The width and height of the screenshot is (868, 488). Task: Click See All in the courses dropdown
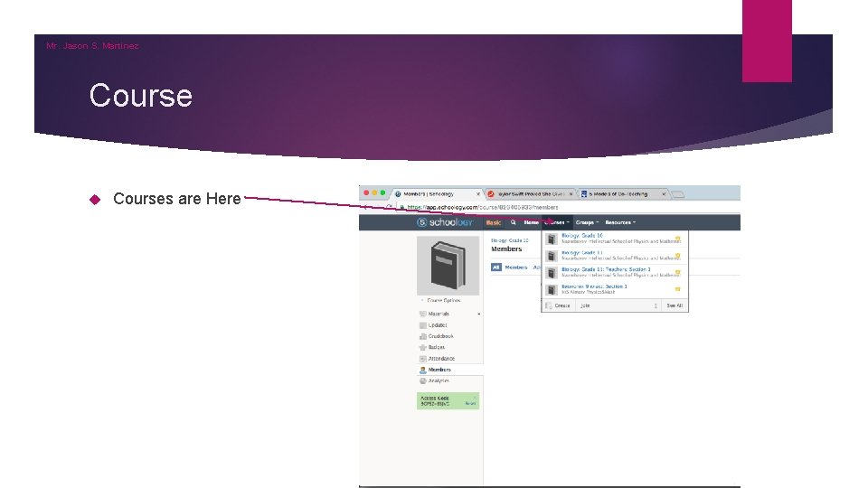point(675,305)
